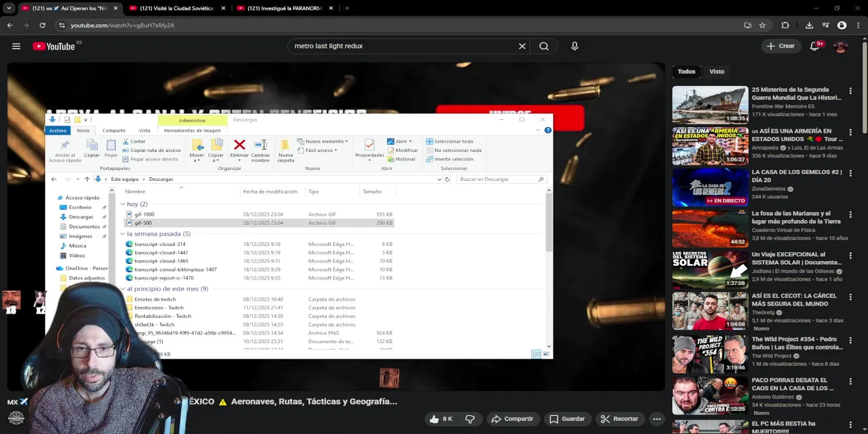Click the Recortar button below video
This screenshot has width=868, height=434.
[x=619, y=419]
